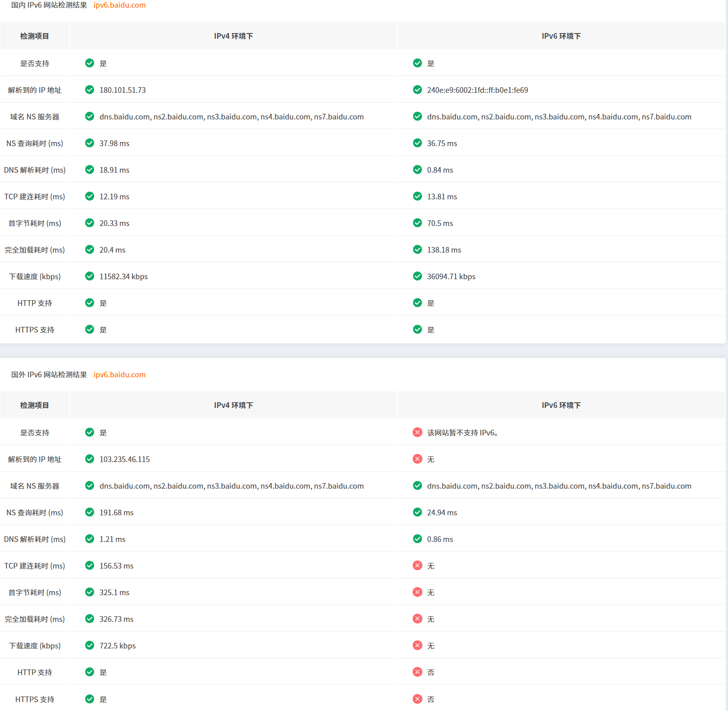The height and width of the screenshot is (711, 728).
Task: Click the 325.1 ms value
Action: (x=114, y=592)
